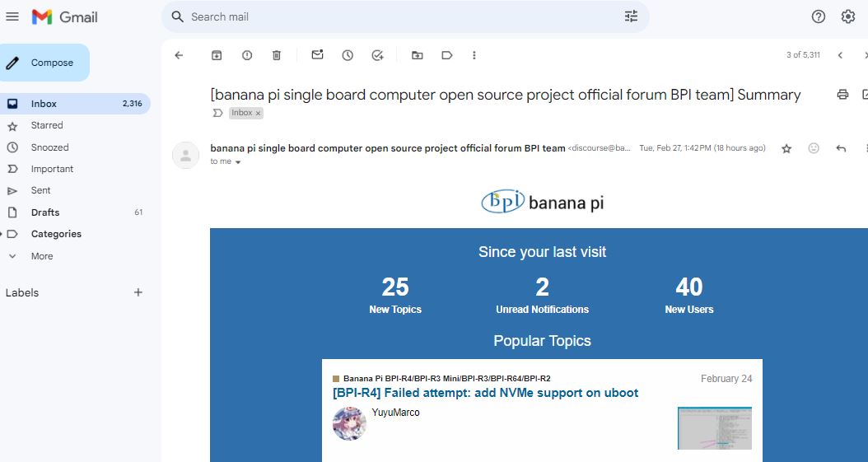Click the 2 Unread Notifications count
This screenshot has width=868, height=462.
click(543, 287)
